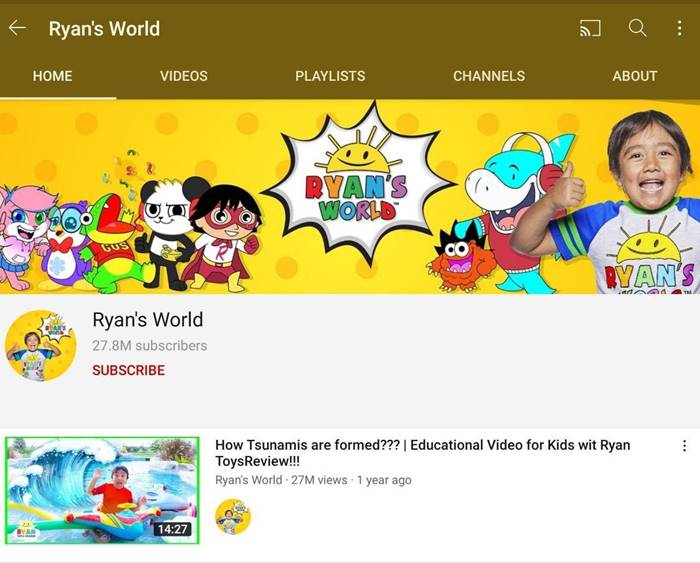Tap the large Ryan's World channel avatar

(x=40, y=345)
